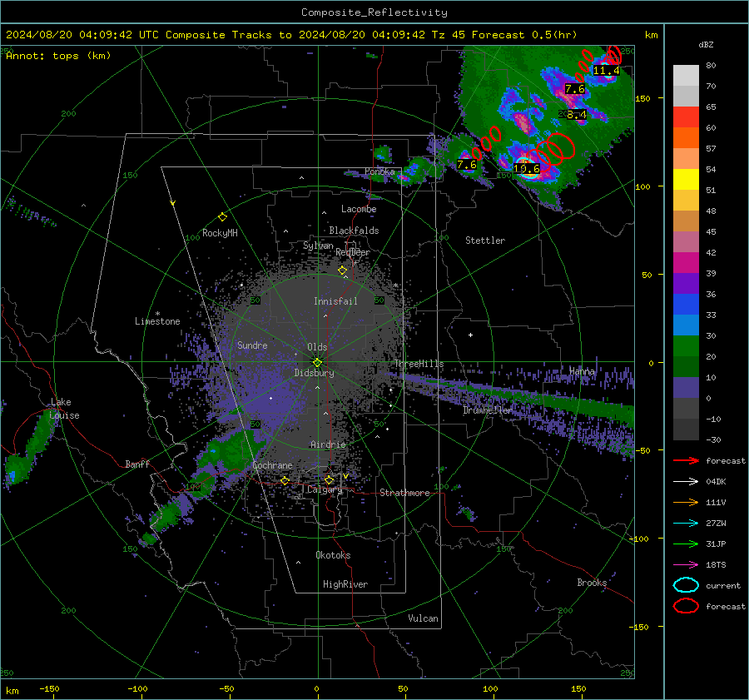749x700 pixels.
Task: Click the purple 10 dBZ color swatch
Action: tap(686, 387)
